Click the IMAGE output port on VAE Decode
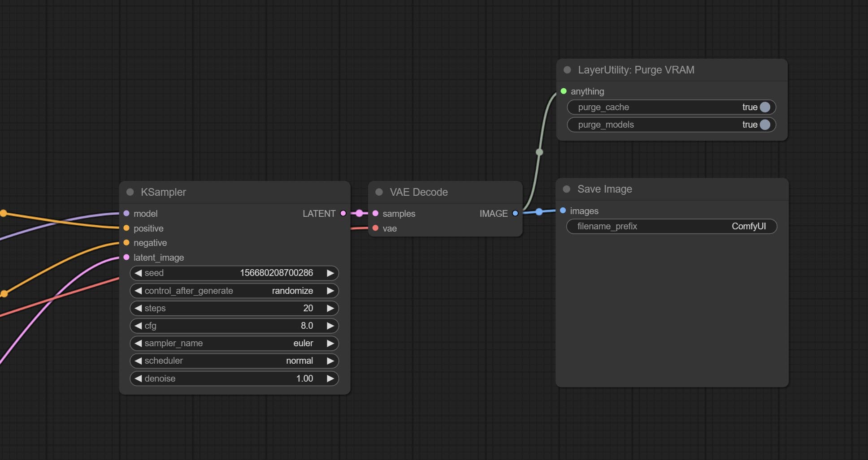The image size is (868, 460). [x=515, y=214]
